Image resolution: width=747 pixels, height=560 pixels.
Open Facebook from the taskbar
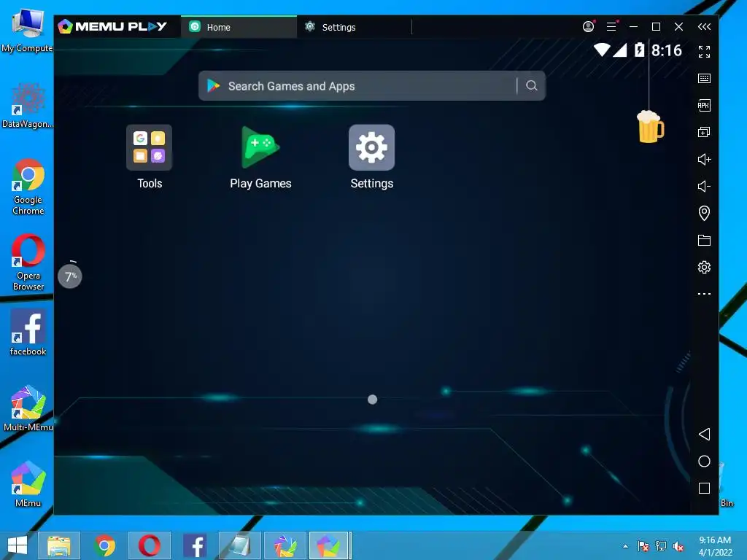pos(194,545)
